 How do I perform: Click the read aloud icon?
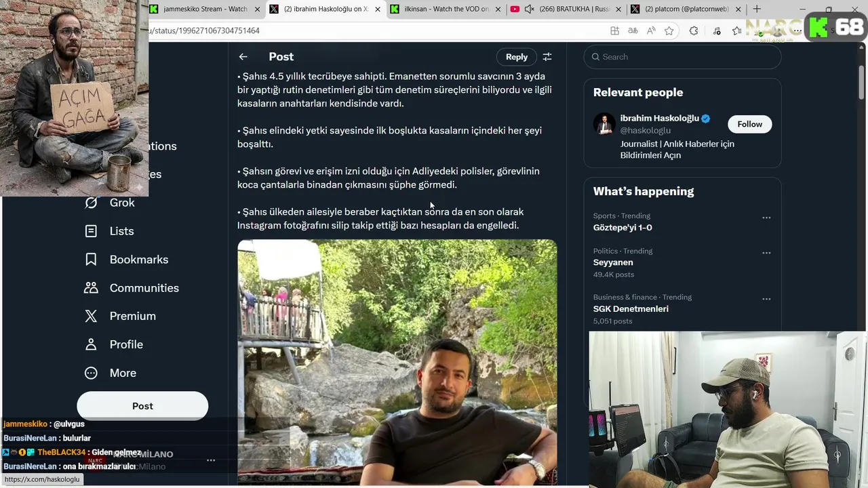click(x=651, y=30)
